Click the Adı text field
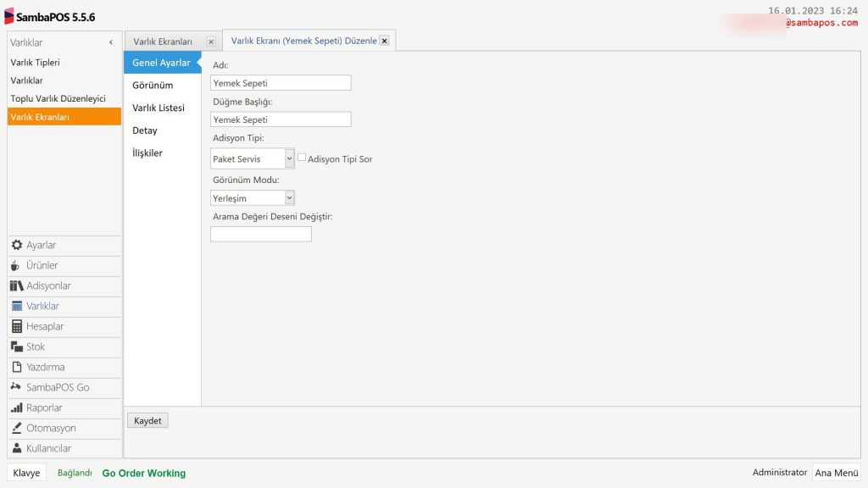Screen dimensions: 868x488 (x=281, y=83)
